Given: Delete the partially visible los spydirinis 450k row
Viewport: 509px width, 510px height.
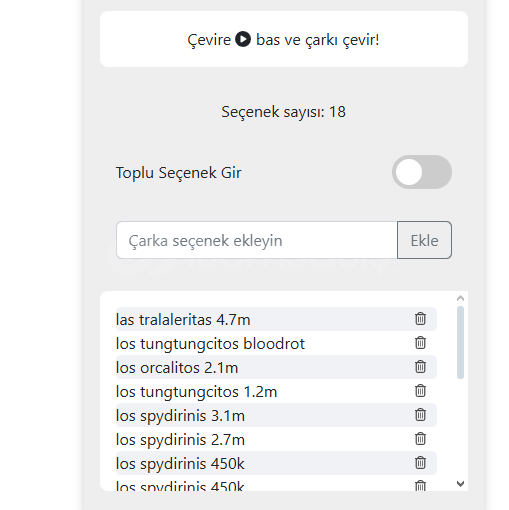Looking at the screenshot, I should point(420,486).
